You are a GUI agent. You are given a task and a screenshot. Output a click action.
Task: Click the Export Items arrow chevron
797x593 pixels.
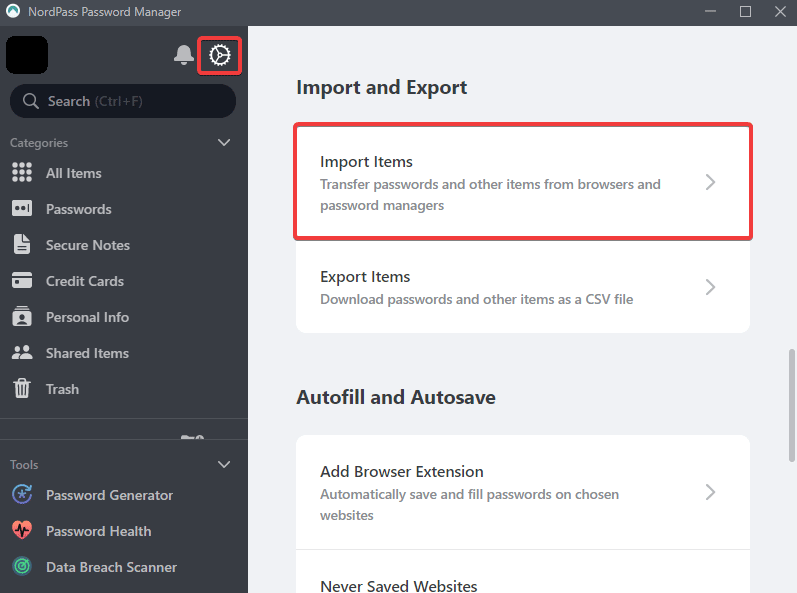(711, 287)
